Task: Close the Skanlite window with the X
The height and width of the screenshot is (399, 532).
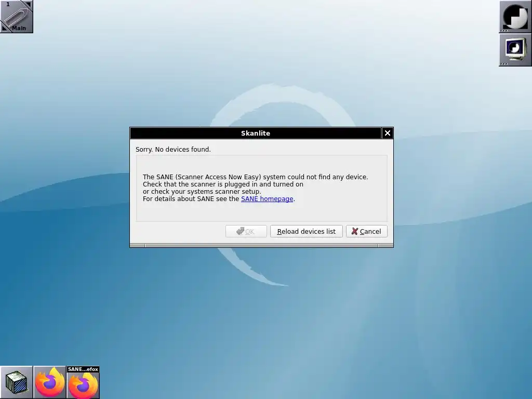Action: click(387, 133)
